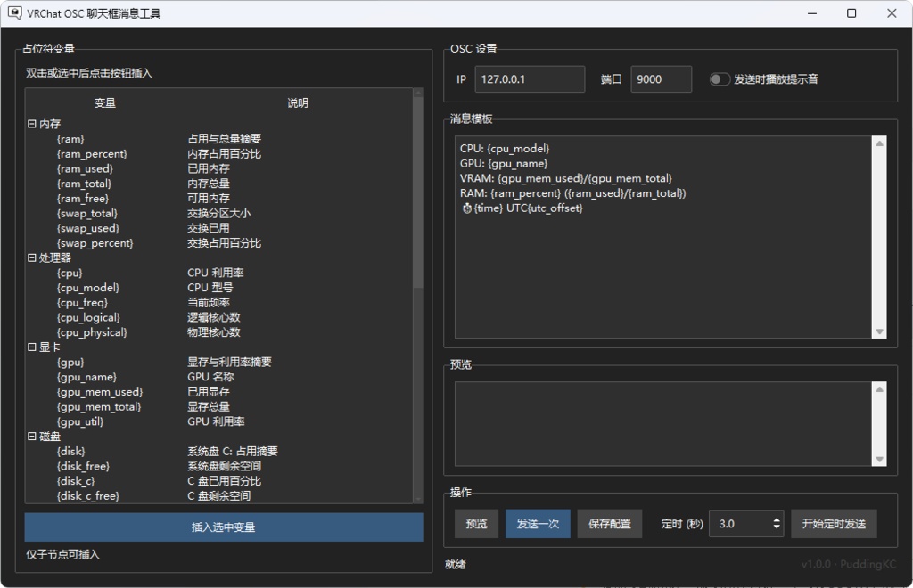
Task: Select the {ram_percent} variable
Action: tap(93, 153)
